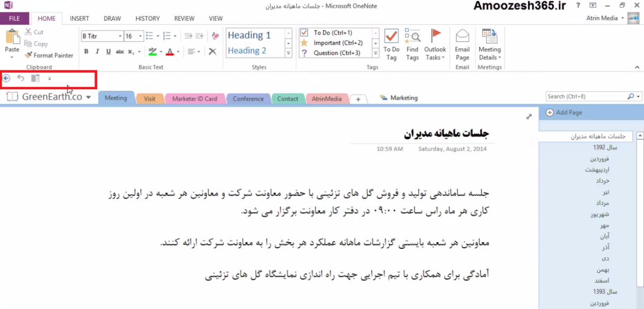Click the Delete X icon in Basic Text
644x309 pixels.
[x=213, y=52]
